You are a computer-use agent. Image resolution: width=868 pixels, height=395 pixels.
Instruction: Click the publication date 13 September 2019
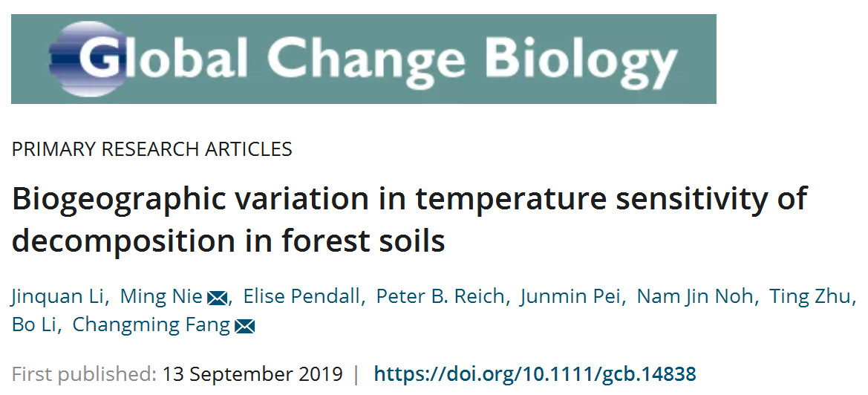[252, 373]
